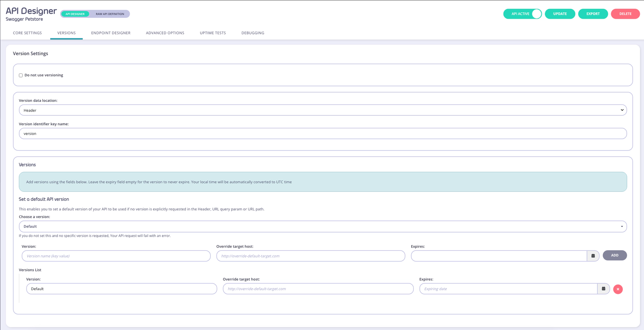
Task: Click the Version name input field
Action: pos(116,256)
